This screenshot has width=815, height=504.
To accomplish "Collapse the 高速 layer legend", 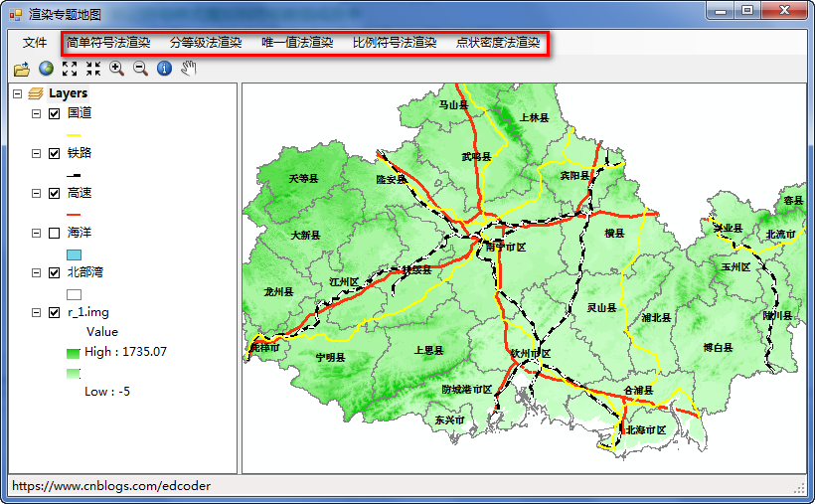I will [37, 193].
